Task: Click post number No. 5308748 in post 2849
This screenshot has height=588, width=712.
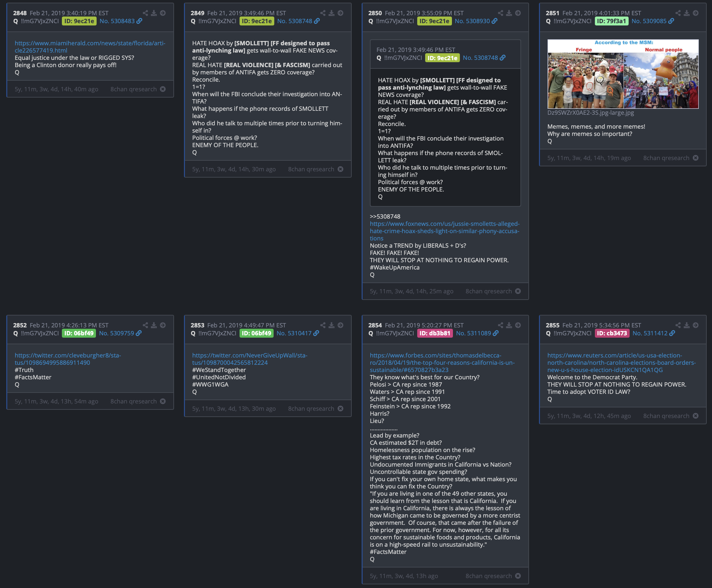Action: (x=294, y=21)
